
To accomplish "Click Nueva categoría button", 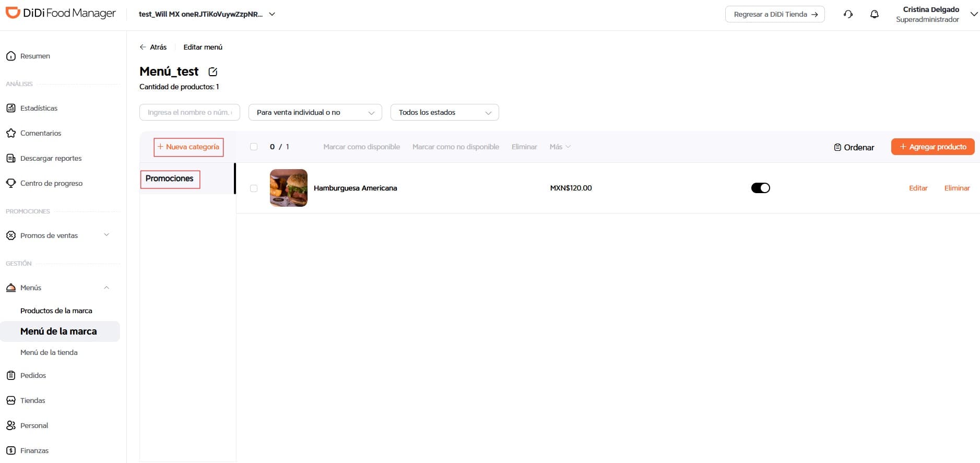I will (x=188, y=147).
